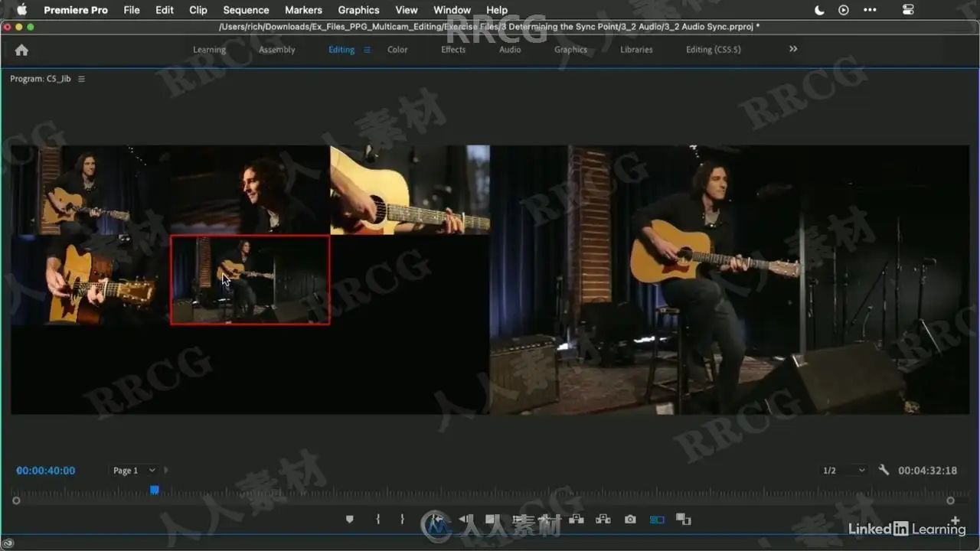The image size is (980, 551).
Task: Click the screen recording play icon in menu bar
Action: click(x=844, y=10)
